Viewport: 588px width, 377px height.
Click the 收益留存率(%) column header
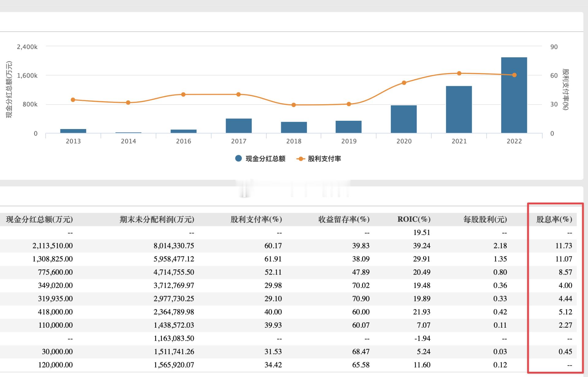[x=344, y=219]
